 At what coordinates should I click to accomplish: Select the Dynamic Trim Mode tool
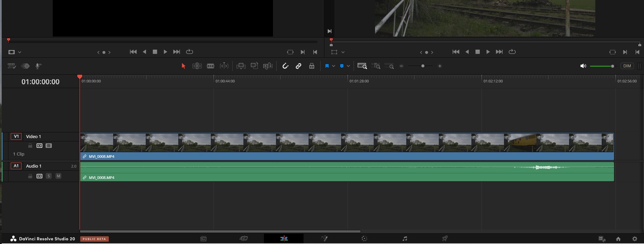pos(224,66)
